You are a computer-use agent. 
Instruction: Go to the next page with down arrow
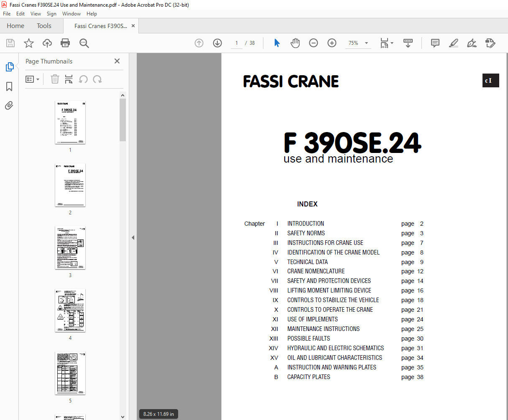pos(217,43)
